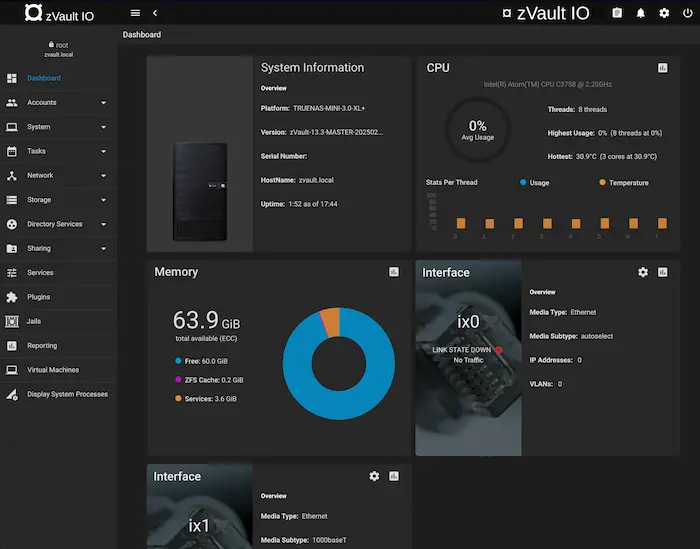Click ix0 interface settings gear
Image resolution: width=700 pixels, height=549 pixels.
click(643, 272)
